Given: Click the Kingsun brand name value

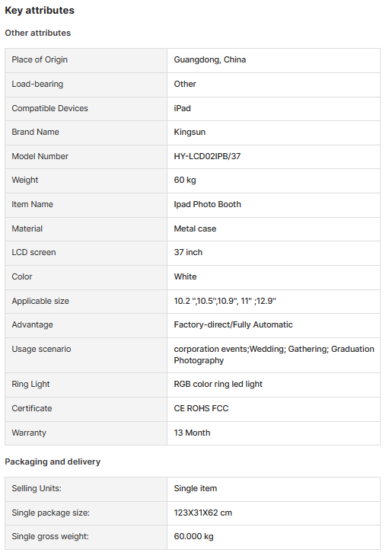Looking at the screenshot, I should click(x=190, y=132).
